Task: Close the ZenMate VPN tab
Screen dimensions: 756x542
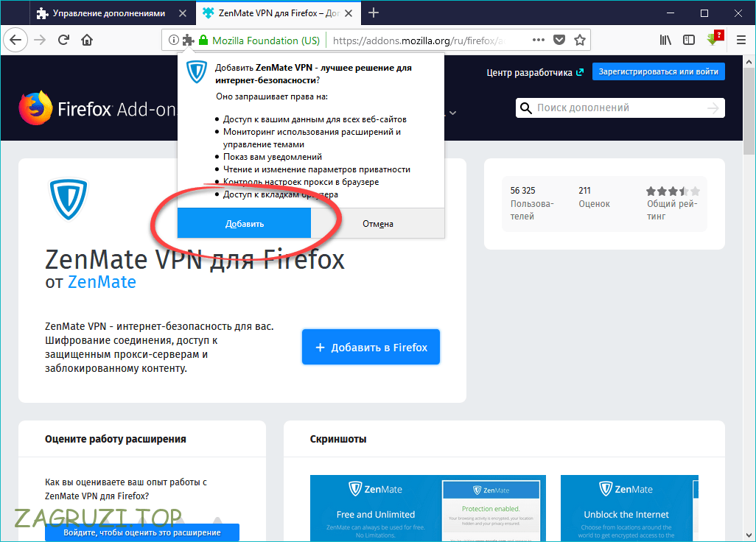Action: click(x=349, y=13)
